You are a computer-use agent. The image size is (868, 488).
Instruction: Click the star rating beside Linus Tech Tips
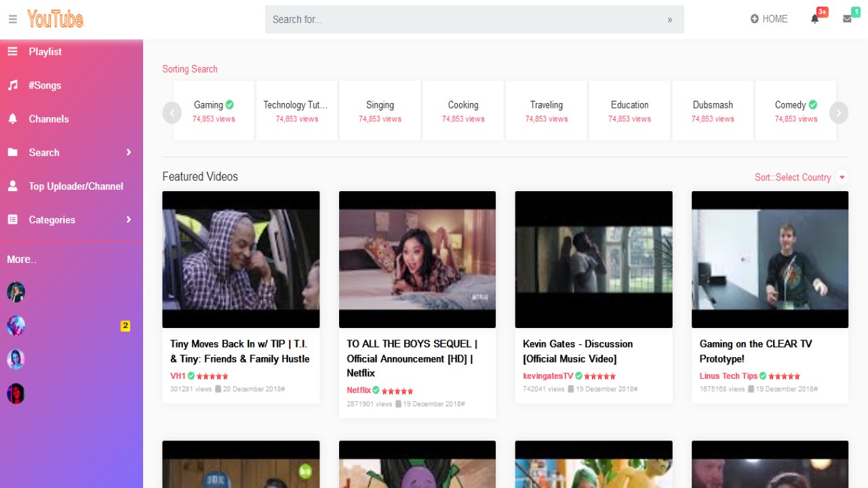[x=785, y=376]
